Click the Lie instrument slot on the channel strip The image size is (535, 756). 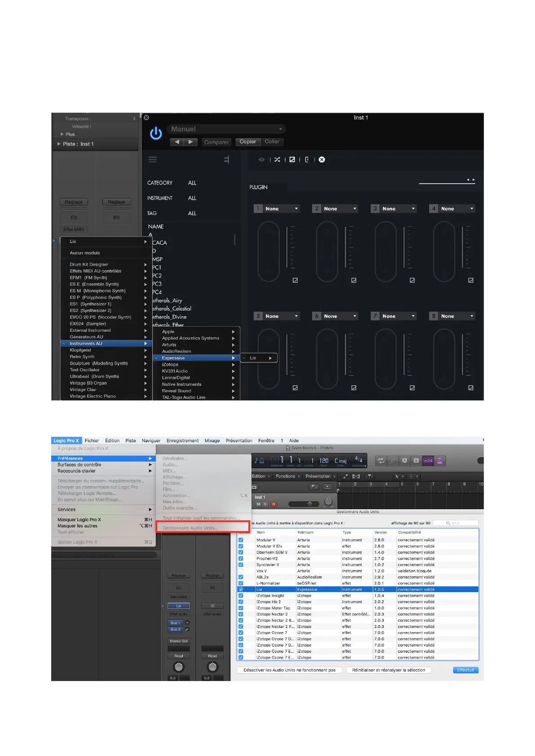pos(179,606)
